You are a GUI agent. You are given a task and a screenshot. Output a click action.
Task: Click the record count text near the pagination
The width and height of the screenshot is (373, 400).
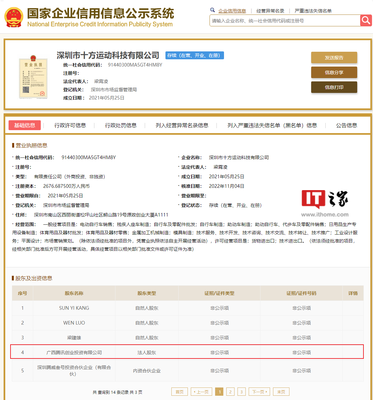(117, 392)
